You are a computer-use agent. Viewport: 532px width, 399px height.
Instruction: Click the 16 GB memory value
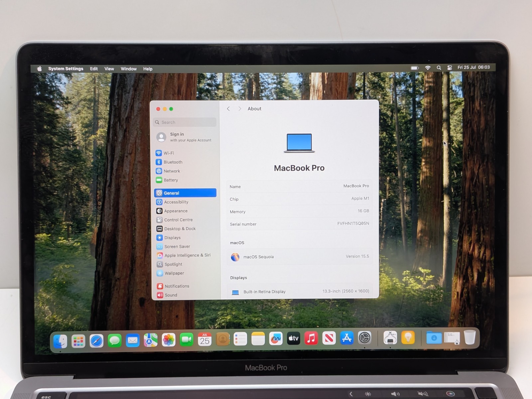coord(363,211)
